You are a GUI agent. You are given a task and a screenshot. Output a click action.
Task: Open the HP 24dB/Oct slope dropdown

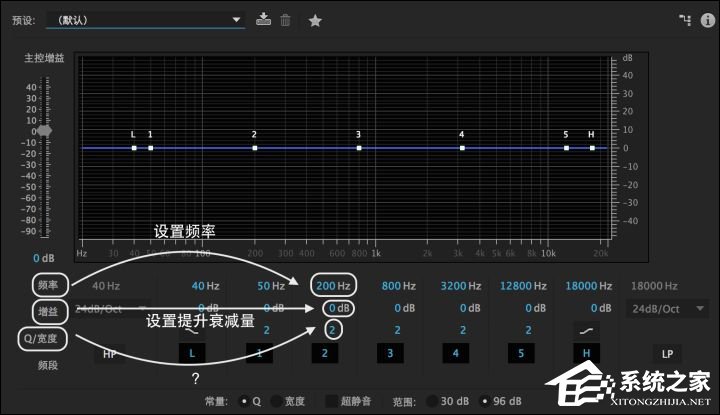point(111,309)
